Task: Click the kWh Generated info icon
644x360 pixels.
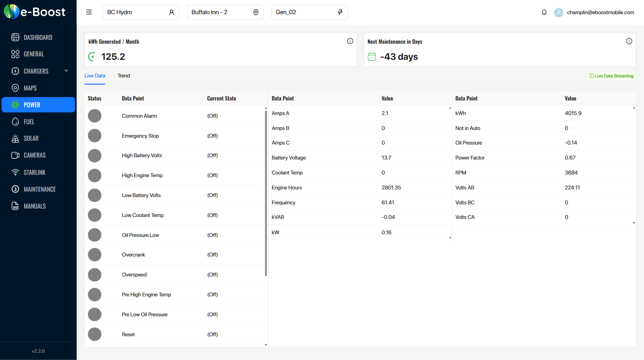Action: (x=350, y=41)
